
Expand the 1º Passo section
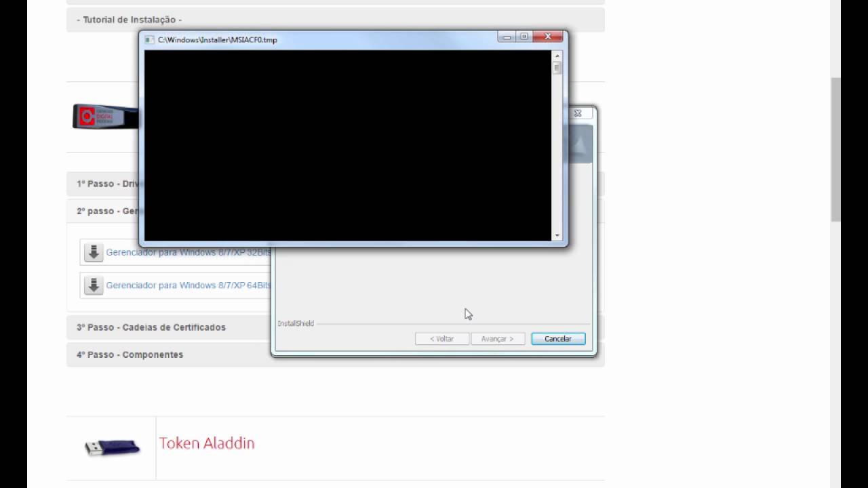click(102, 184)
